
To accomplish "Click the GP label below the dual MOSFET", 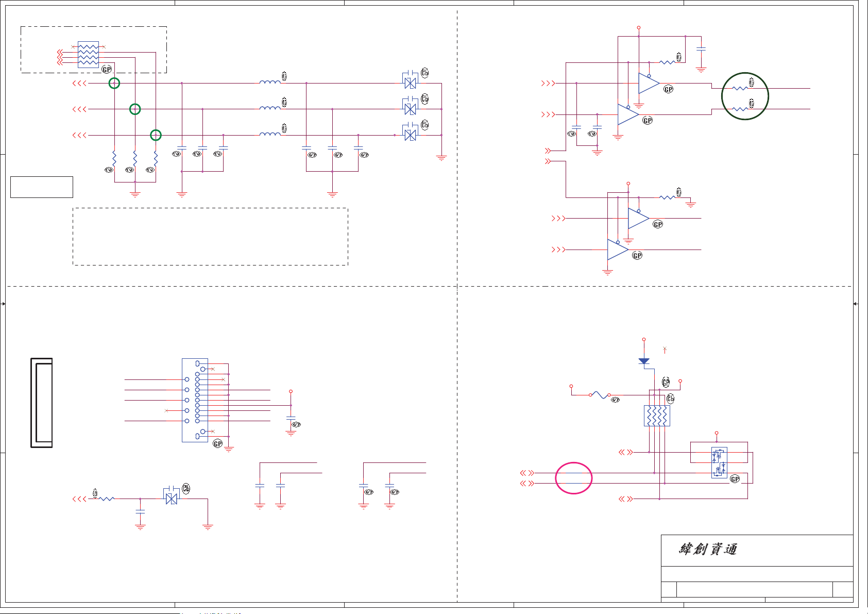I will click(735, 479).
